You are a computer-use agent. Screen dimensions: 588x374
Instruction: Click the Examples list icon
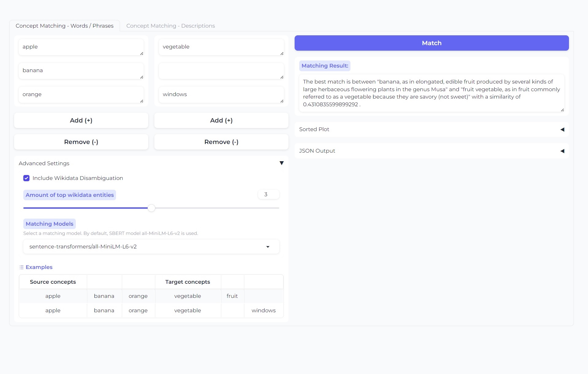(21, 267)
